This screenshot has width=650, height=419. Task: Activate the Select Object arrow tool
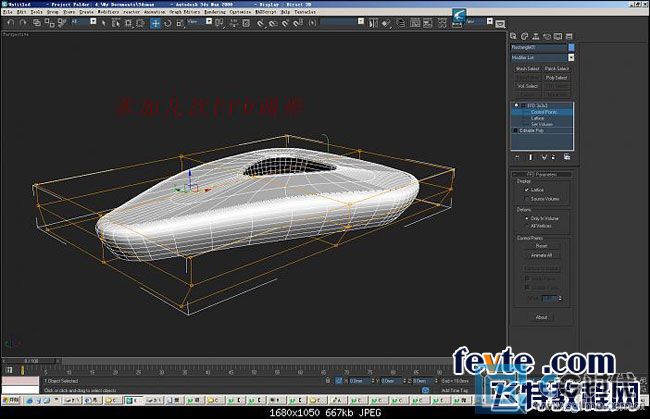pyautogui.click(x=104, y=23)
